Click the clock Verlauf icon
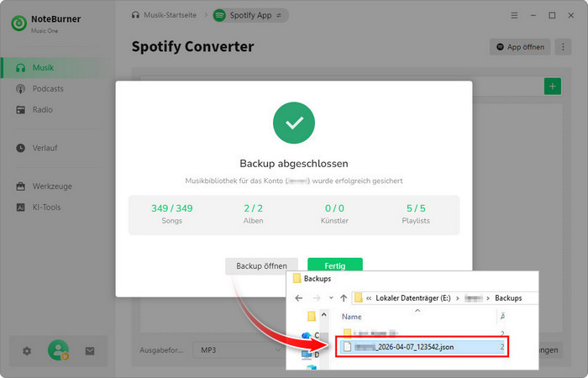Viewport: 588px width, 378px height. coord(21,148)
